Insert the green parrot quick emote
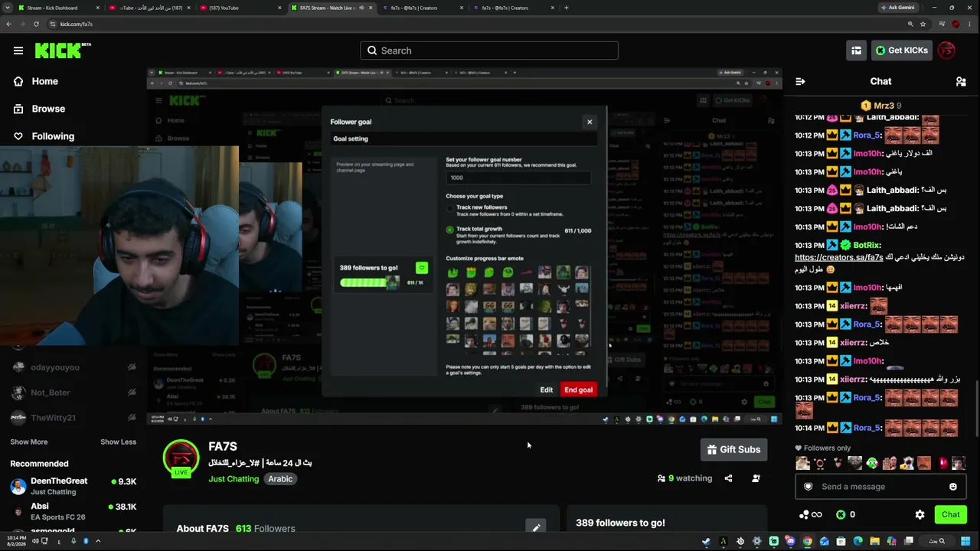 tap(872, 463)
